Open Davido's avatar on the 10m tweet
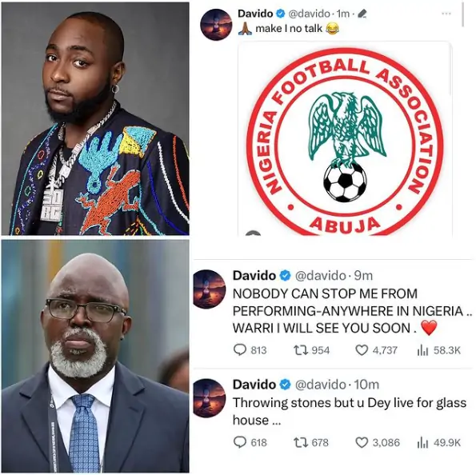 [x=210, y=398]
